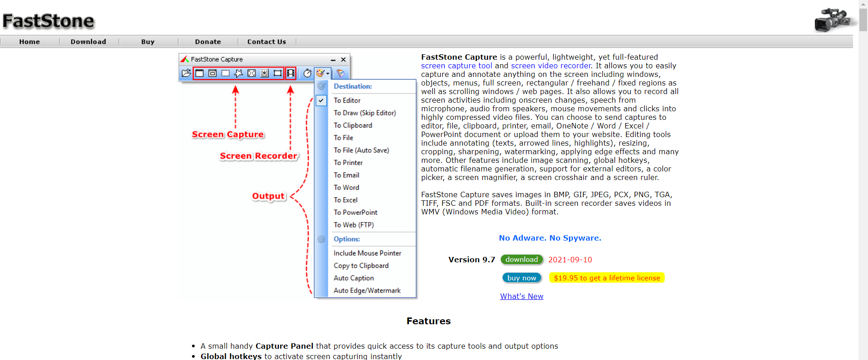
Task: Open the Settings icon at toolbar end
Action: pyautogui.click(x=340, y=73)
